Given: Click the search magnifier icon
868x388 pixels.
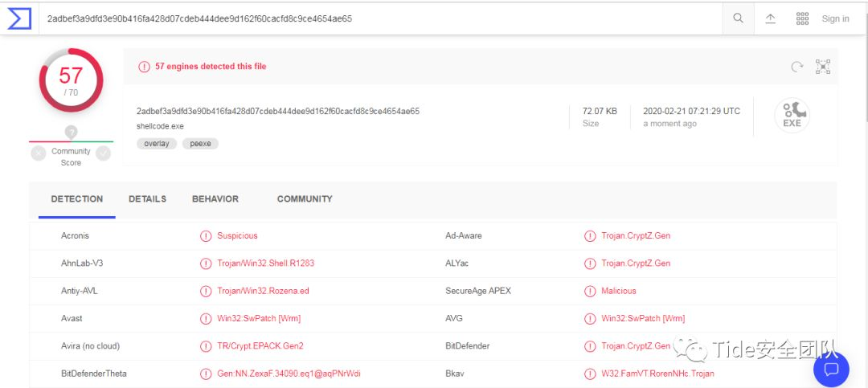Looking at the screenshot, I should pyautogui.click(x=738, y=18).
